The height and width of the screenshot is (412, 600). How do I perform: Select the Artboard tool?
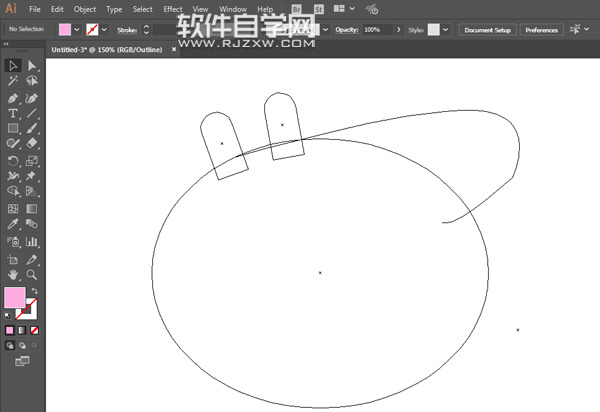(x=13, y=259)
